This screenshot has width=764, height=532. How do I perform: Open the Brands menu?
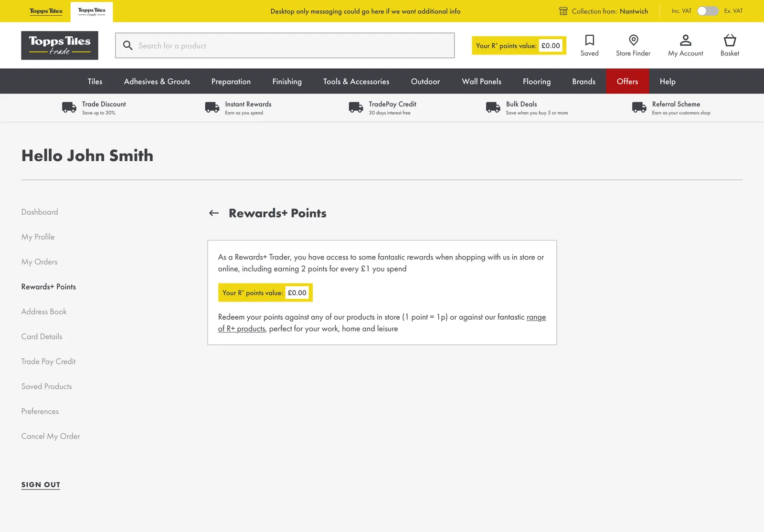tap(584, 82)
